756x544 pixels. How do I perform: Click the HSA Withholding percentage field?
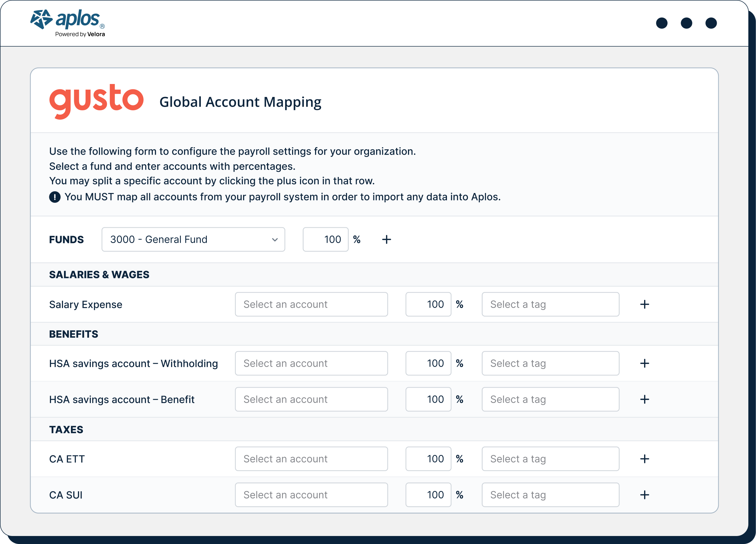[x=428, y=363]
